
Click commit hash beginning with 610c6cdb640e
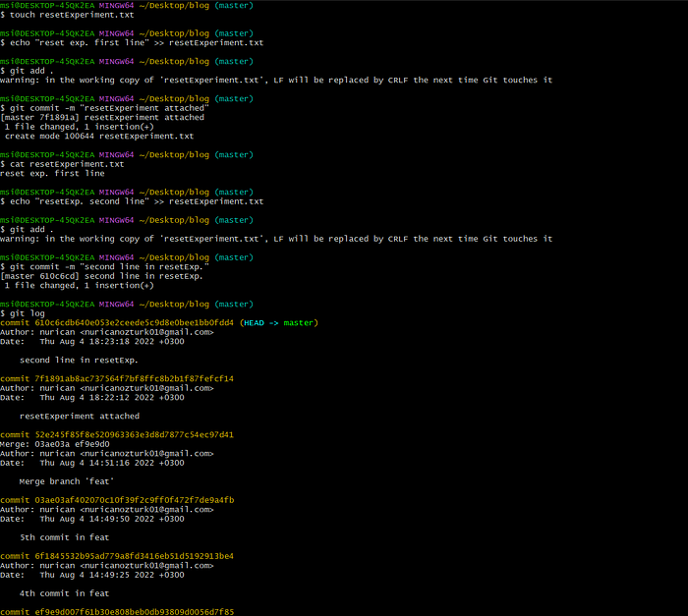pyautogui.click(x=135, y=323)
